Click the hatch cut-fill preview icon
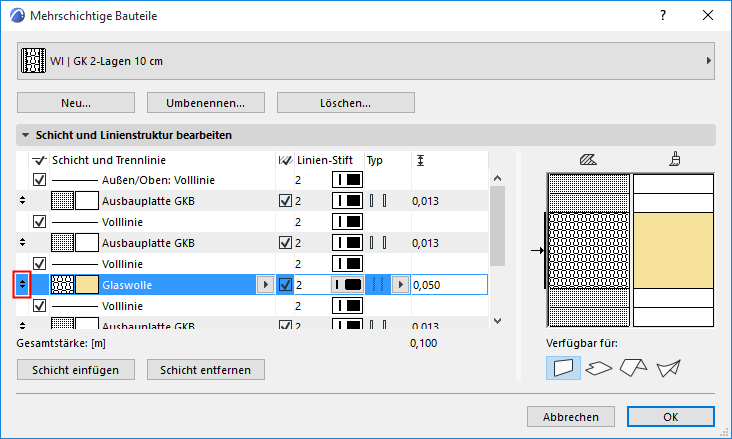The image size is (732, 439). (589, 158)
